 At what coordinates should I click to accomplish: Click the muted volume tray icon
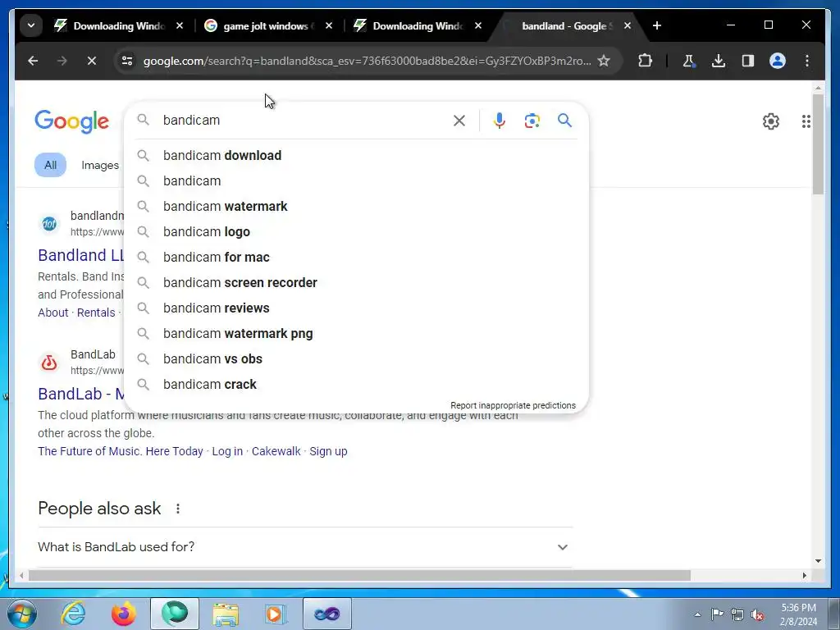tap(757, 614)
